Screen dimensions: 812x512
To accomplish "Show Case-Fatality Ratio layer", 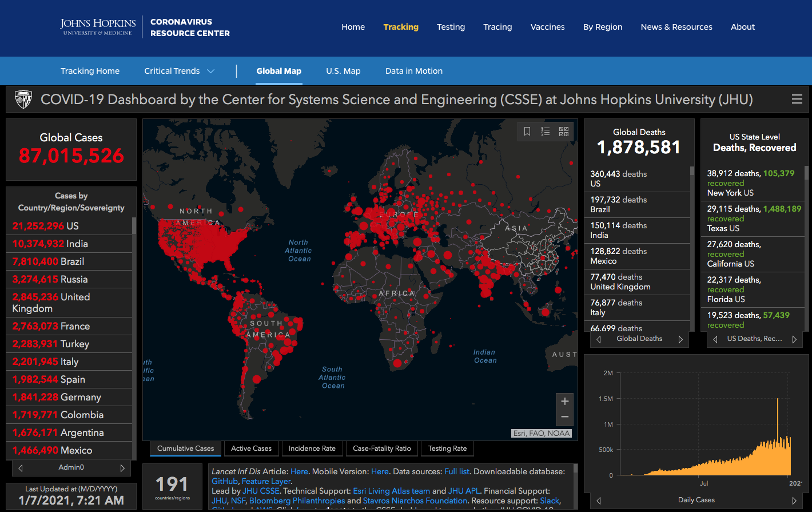I will (x=381, y=449).
